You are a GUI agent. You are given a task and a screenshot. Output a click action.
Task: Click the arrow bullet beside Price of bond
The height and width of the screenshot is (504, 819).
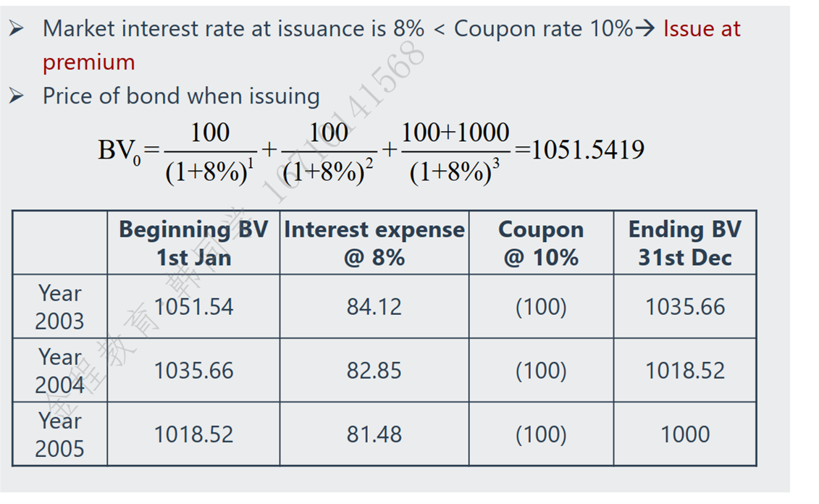(x=16, y=96)
